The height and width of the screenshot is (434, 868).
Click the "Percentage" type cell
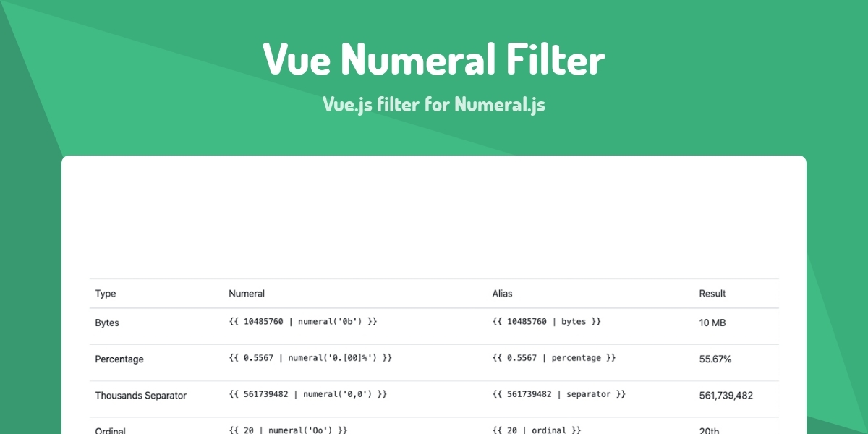[119, 359]
